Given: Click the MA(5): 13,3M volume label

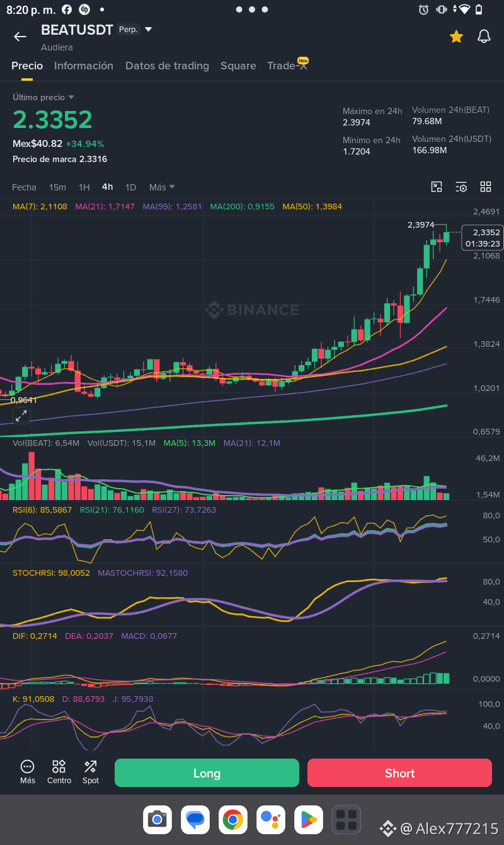Looking at the screenshot, I should tap(190, 443).
